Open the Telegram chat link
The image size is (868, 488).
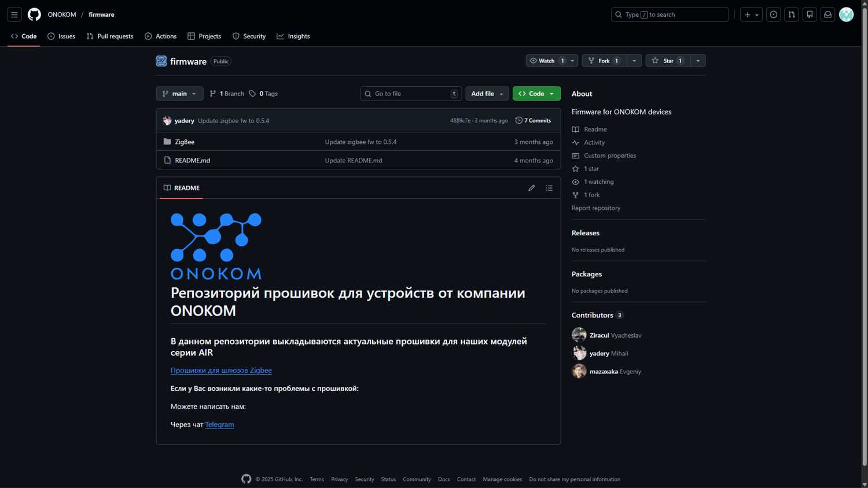point(219,424)
